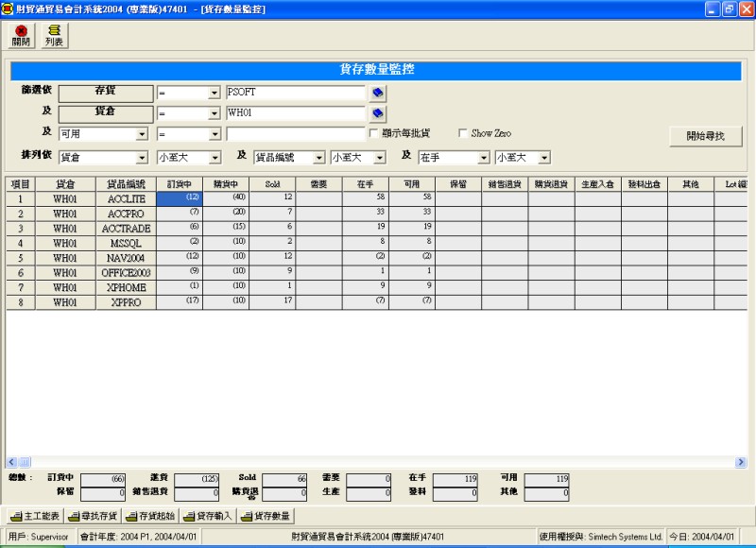
Task: Click the horizontal scrollbar thumb below the table
Action: point(25,462)
